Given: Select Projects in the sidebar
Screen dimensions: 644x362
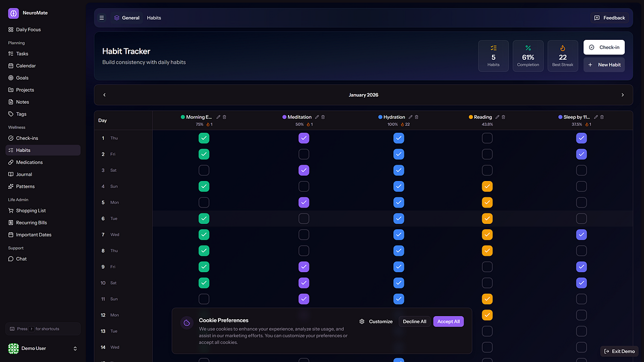Looking at the screenshot, I should click(x=43, y=90).
